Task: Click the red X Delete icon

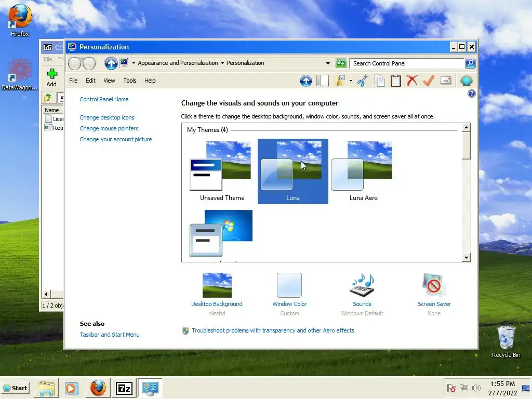Action: (x=412, y=81)
